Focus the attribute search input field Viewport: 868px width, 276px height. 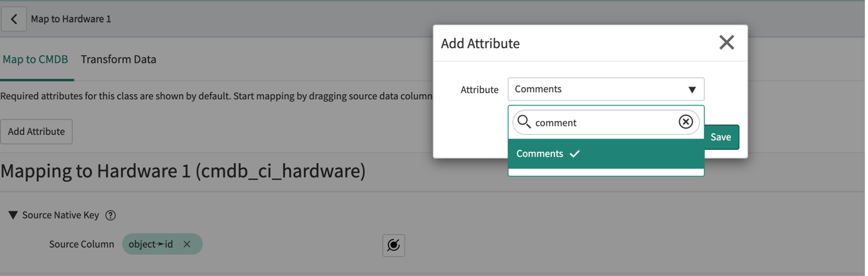click(x=605, y=122)
